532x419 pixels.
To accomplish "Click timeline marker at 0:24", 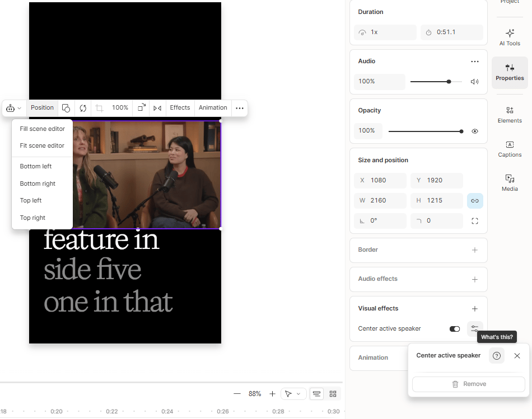I will 167,412.
